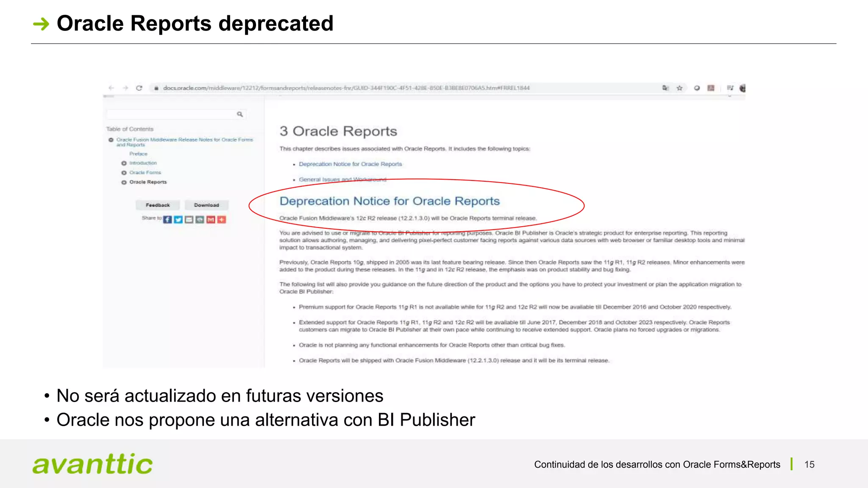
Task: Click the browser forward arrow
Action: 125,88
